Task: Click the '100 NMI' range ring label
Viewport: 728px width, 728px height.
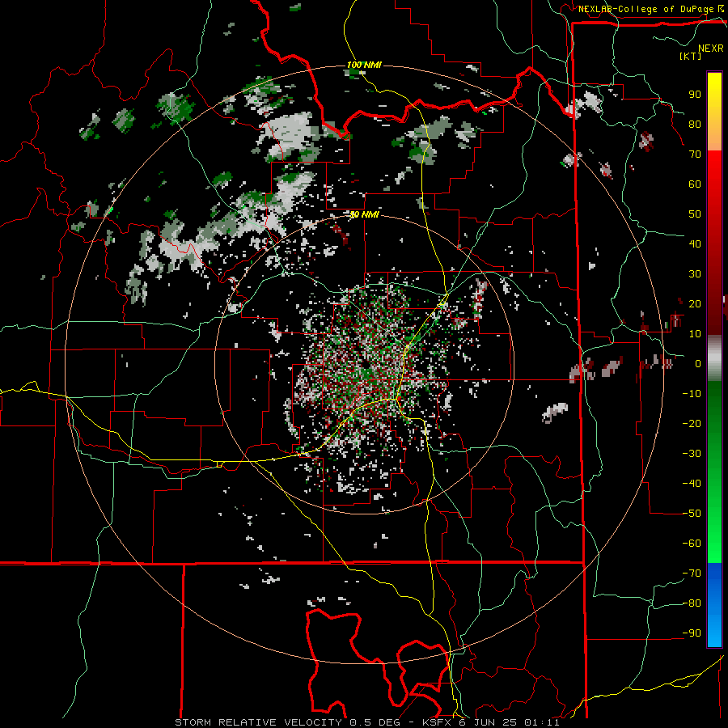Action: [364, 65]
